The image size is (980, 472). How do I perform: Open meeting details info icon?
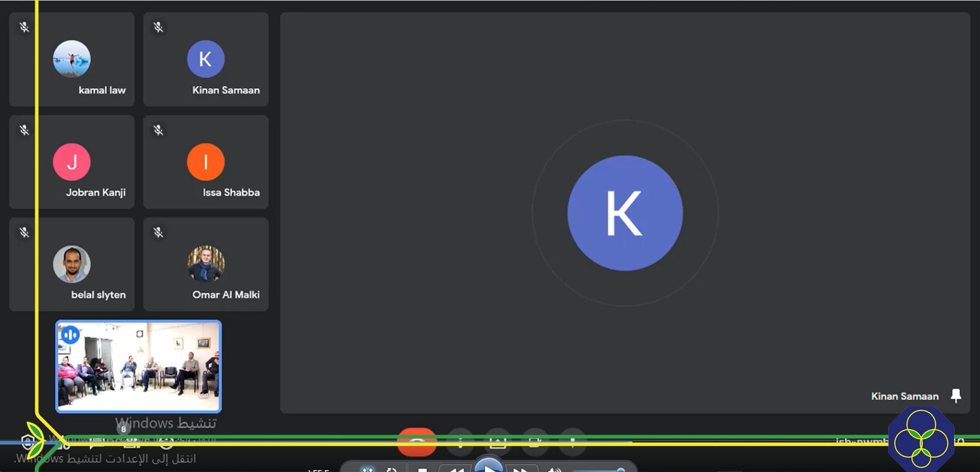click(166, 441)
